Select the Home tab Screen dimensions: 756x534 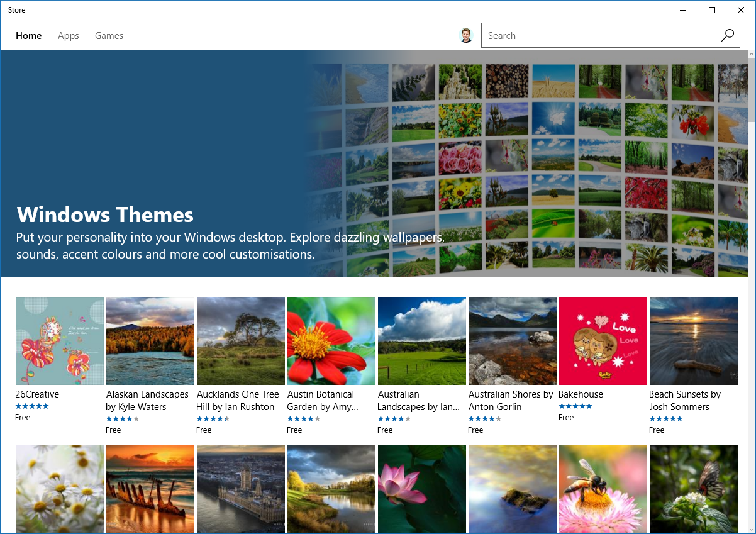[29, 36]
